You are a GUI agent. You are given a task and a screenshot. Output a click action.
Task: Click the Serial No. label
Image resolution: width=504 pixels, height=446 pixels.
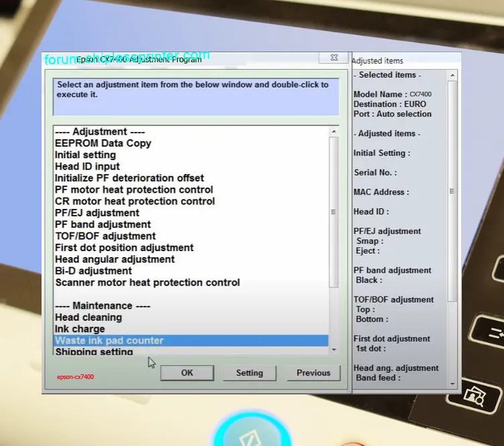tap(375, 172)
